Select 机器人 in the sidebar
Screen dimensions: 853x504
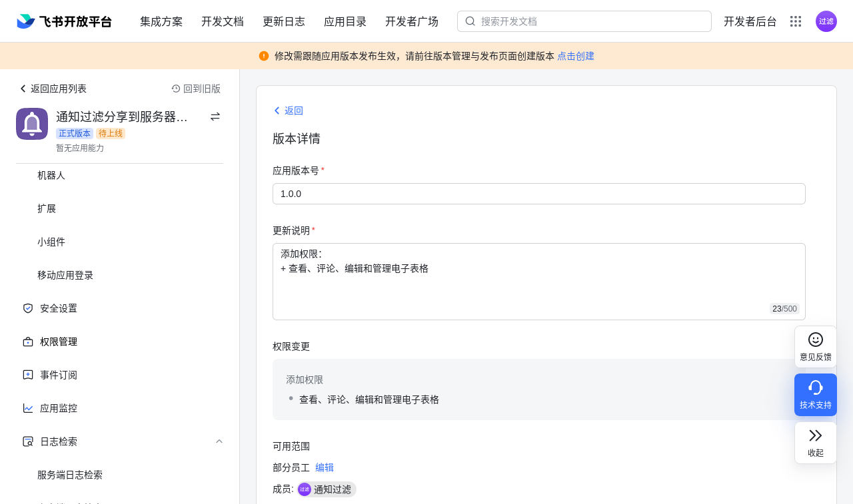pyautogui.click(x=51, y=175)
